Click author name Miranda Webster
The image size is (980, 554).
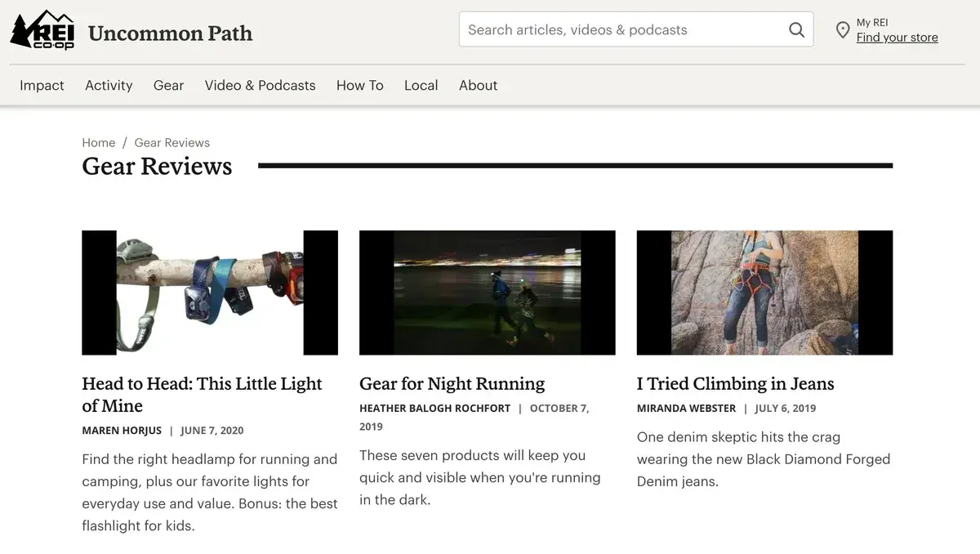(686, 409)
